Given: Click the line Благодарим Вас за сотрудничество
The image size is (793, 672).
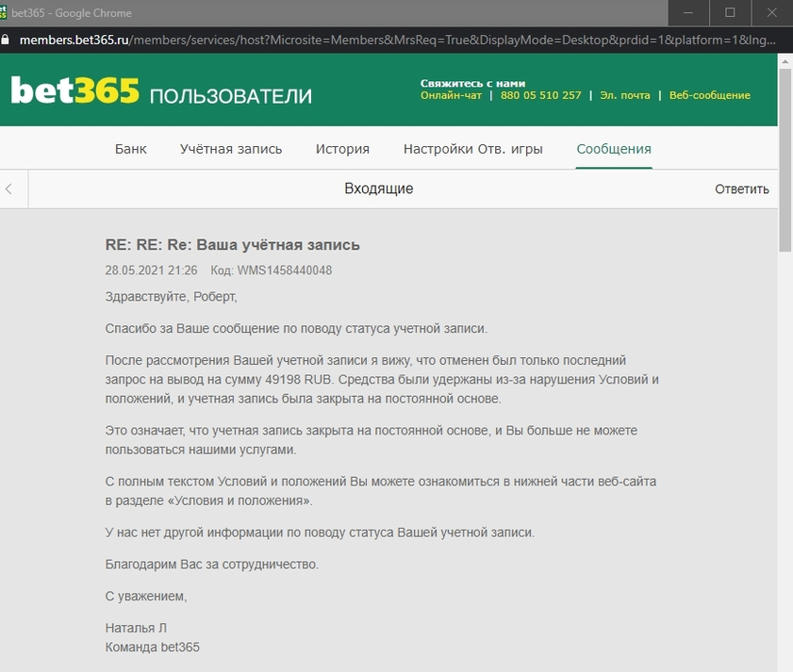Looking at the screenshot, I should (212, 565).
